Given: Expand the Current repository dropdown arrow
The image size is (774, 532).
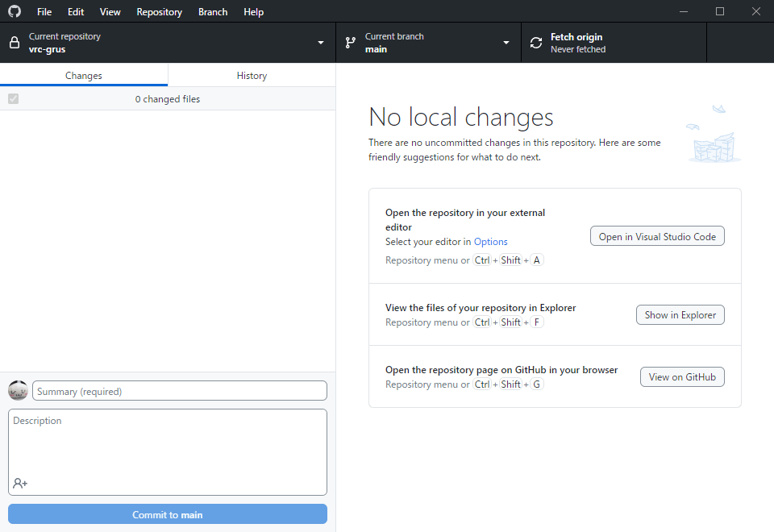Looking at the screenshot, I should (x=321, y=43).
